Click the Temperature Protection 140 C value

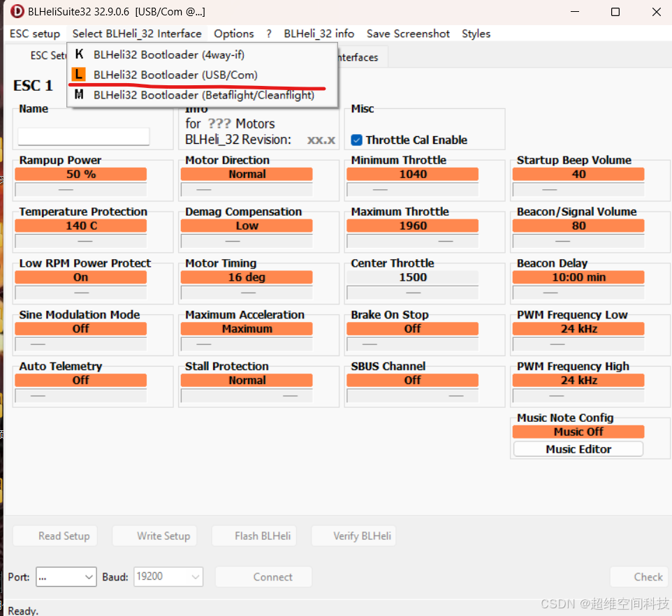click(x=80, y=226)
